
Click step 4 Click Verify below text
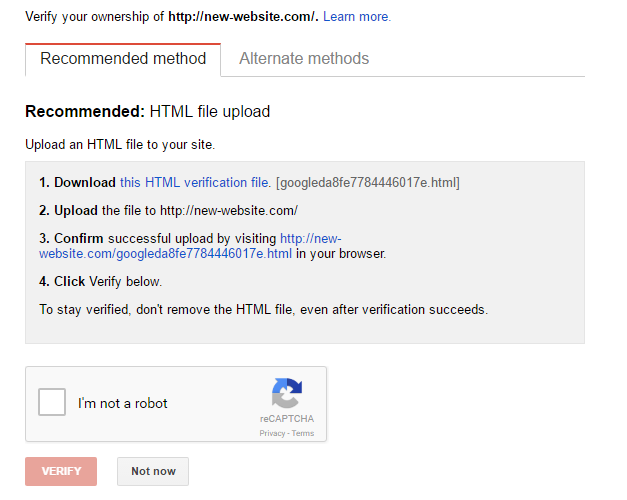click(x=100, y=282)
